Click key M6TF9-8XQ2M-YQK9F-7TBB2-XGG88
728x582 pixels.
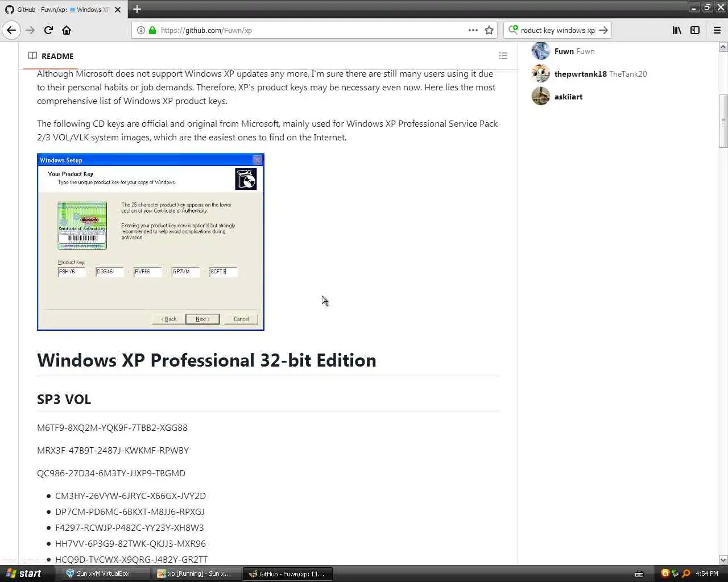[x=112, y=427]
